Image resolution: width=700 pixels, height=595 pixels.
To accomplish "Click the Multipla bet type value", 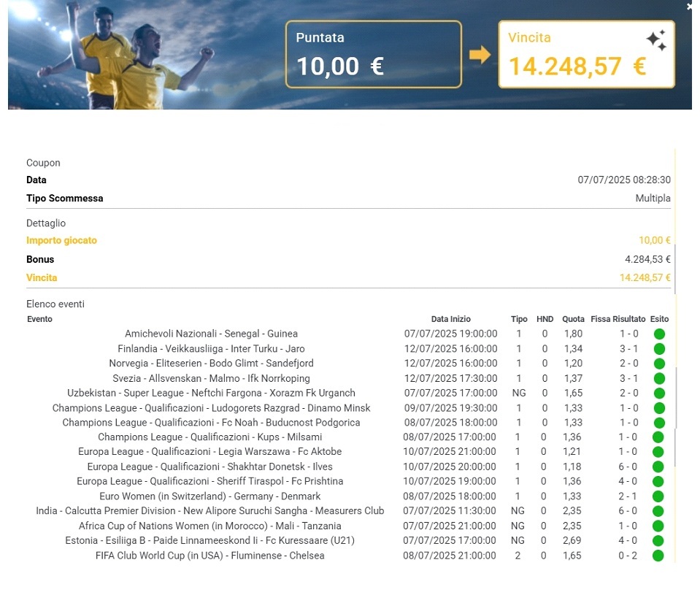I will click(x=653, y=198).
